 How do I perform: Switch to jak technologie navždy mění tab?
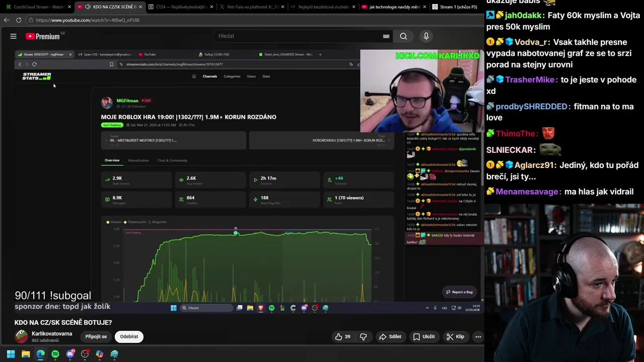(394, 7)
